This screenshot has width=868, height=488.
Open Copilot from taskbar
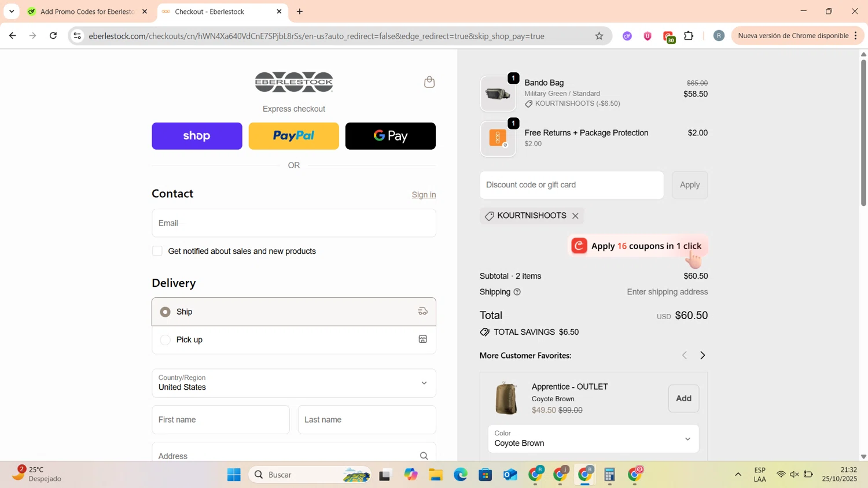click(x=411, y=475)
